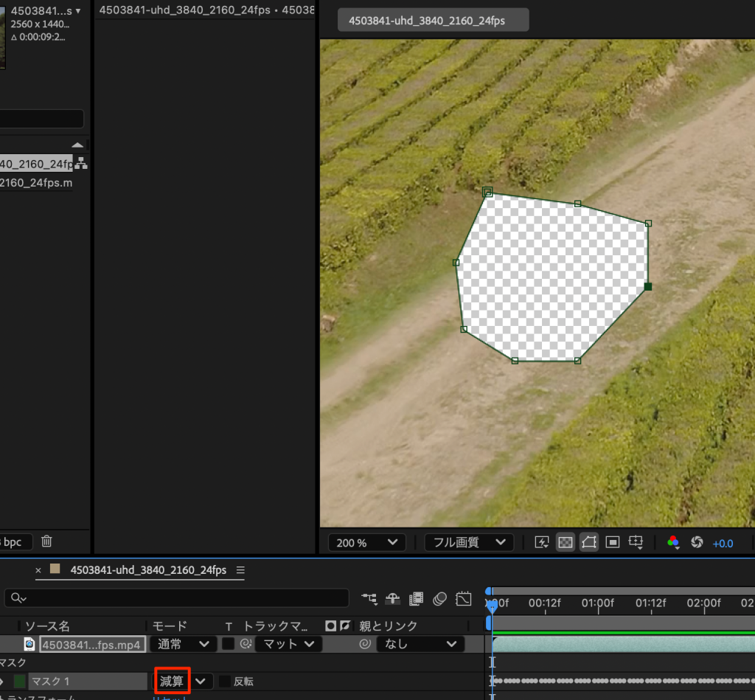Viewport: 755px width, 700px height.
Task: Toggle the transparency grid button
Action: (x=565, y=543)
